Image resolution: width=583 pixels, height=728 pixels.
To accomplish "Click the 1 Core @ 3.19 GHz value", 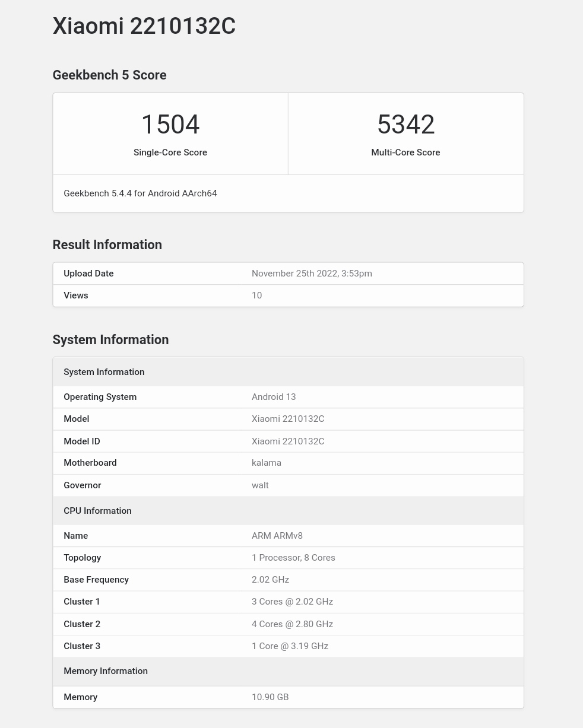I will 290,646.
